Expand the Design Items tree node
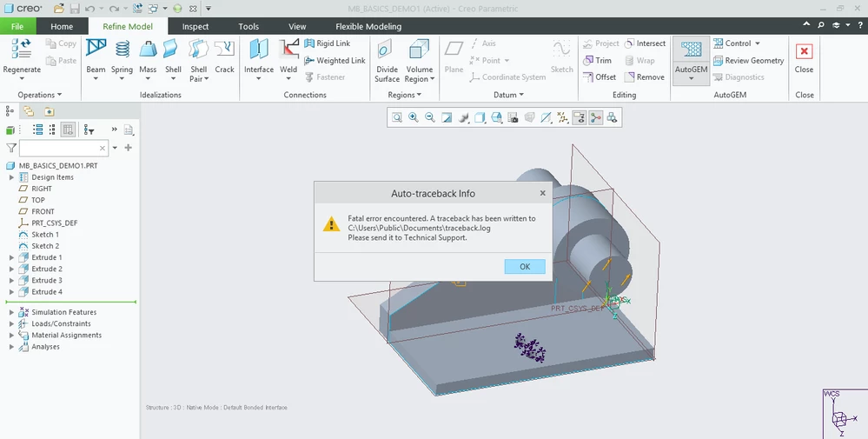868x439 pixels. tap(11, 177)
